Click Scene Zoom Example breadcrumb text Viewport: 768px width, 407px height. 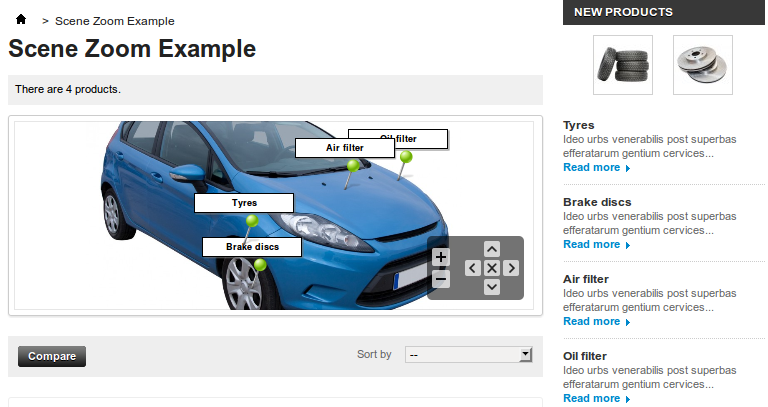(x=115, y=21)
